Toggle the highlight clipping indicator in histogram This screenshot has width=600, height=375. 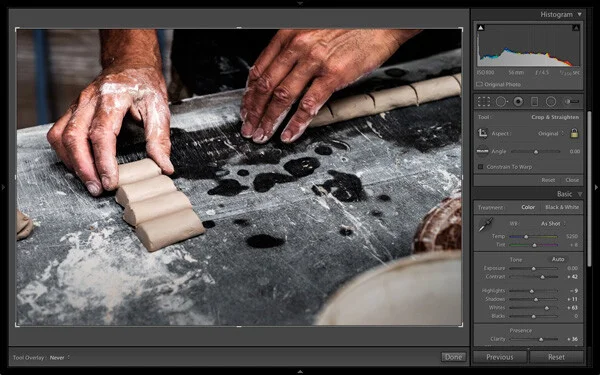[x=576, y=28]
